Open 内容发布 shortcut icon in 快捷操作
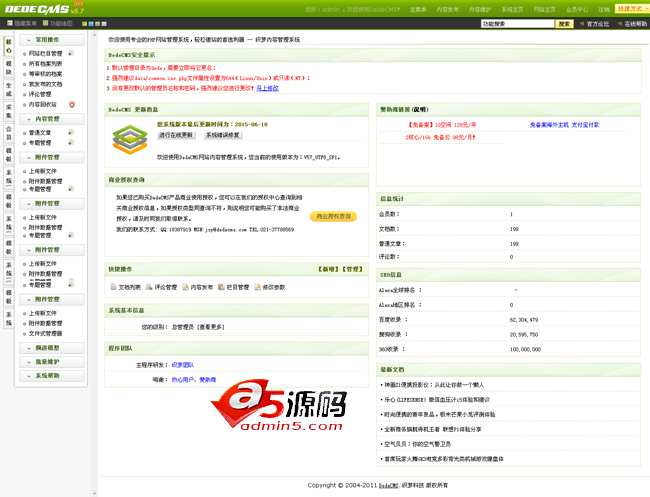This screenshot has height=497, width=650. (185, 287)
